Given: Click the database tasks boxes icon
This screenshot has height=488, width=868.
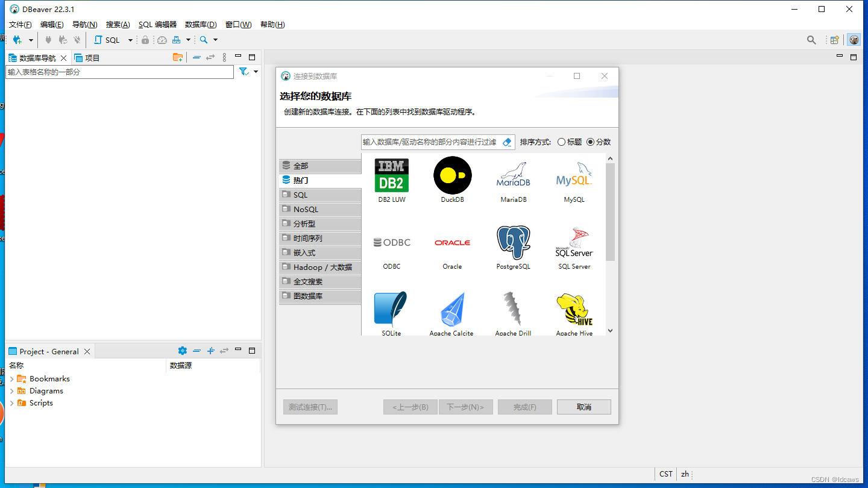Looking at the screenshot, I should (x=176, y=40).
